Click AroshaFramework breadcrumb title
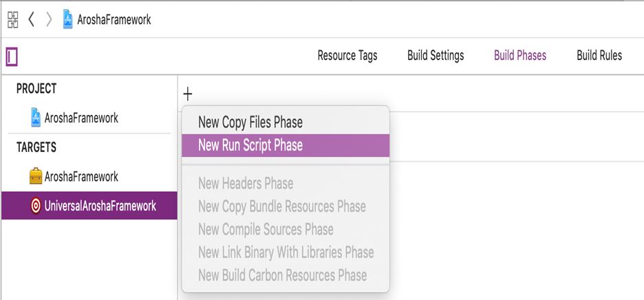 pyautogui.click(x=114, y=19)
